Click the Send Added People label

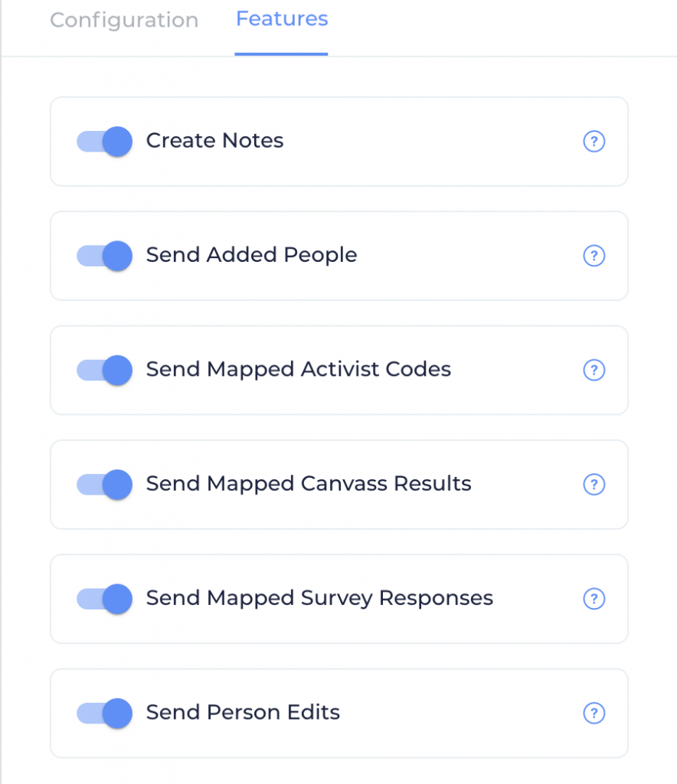(251, 255)
